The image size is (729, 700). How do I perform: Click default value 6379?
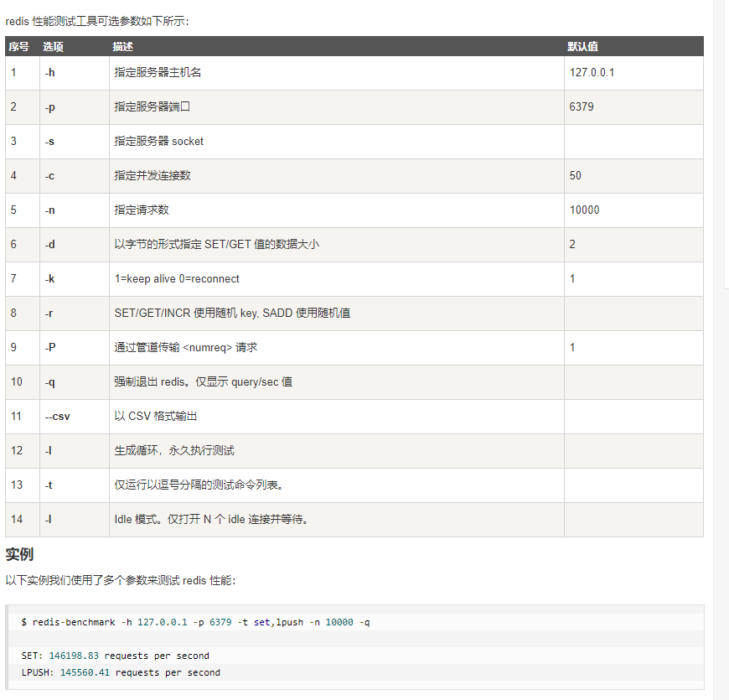pyautogui.click(x=582, y=107)
